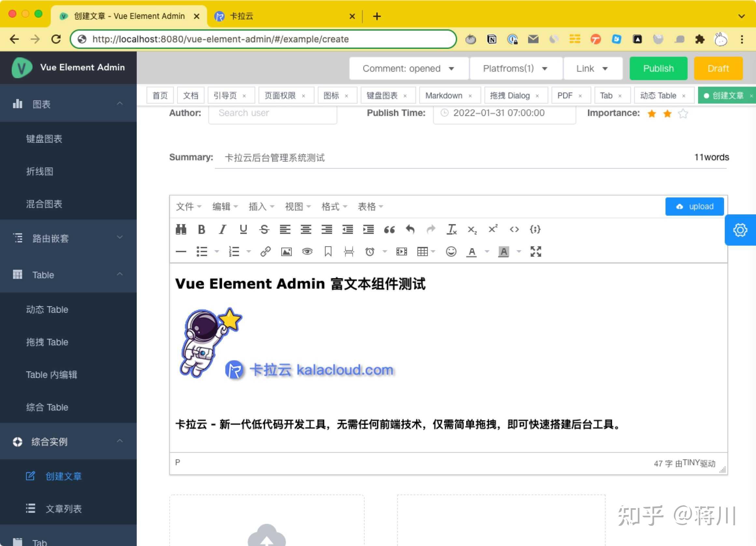Screen dimensions: 756x546
Task: Undo the last edit
Action: coord(410,229)
